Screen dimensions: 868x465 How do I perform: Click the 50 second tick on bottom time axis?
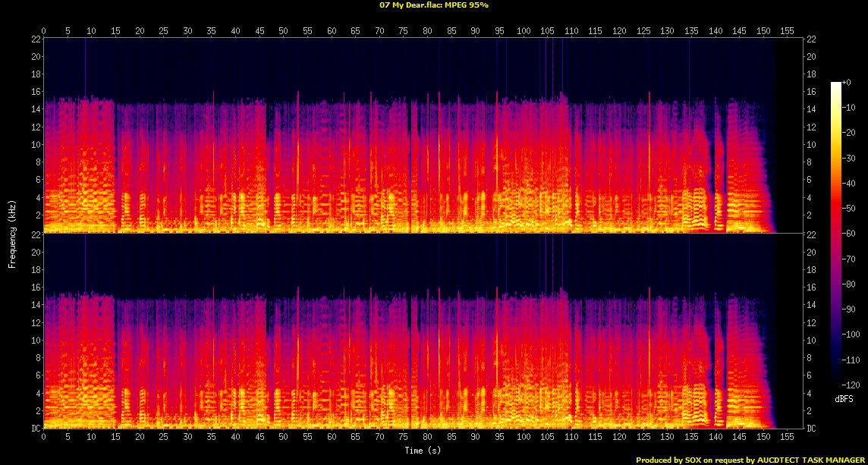tap(283, 437)
